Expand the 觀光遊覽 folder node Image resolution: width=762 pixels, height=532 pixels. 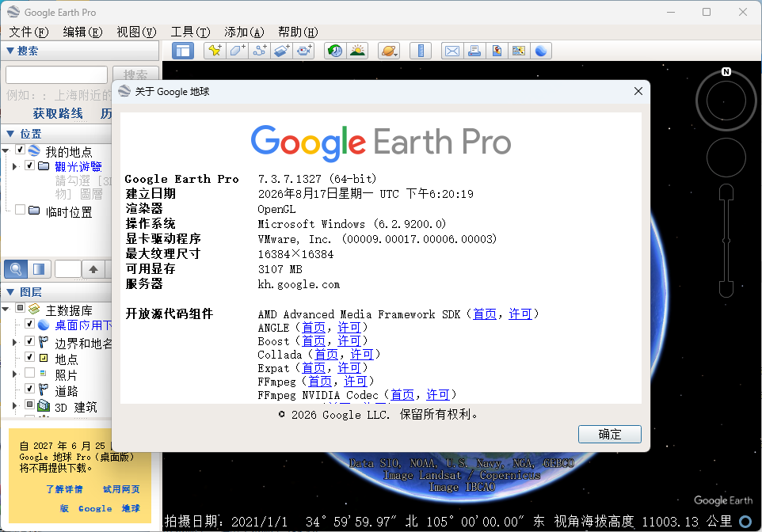click(x=15, y=166)
